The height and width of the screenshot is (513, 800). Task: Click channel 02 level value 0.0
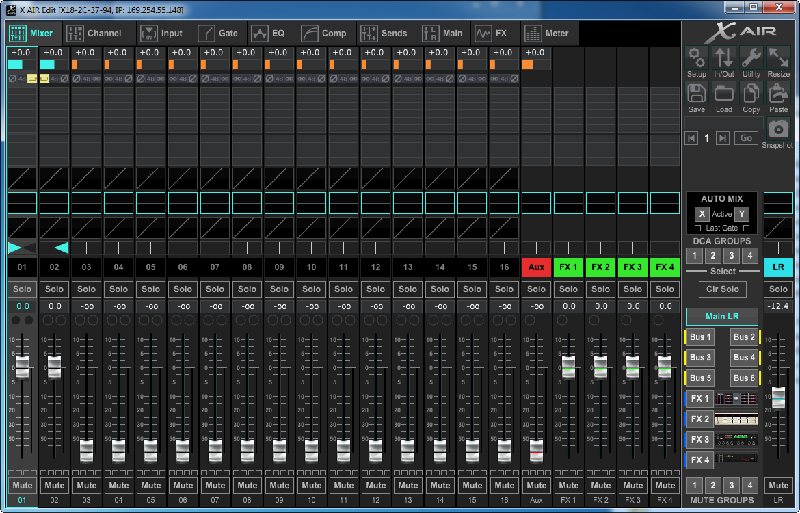pos(54,306)
